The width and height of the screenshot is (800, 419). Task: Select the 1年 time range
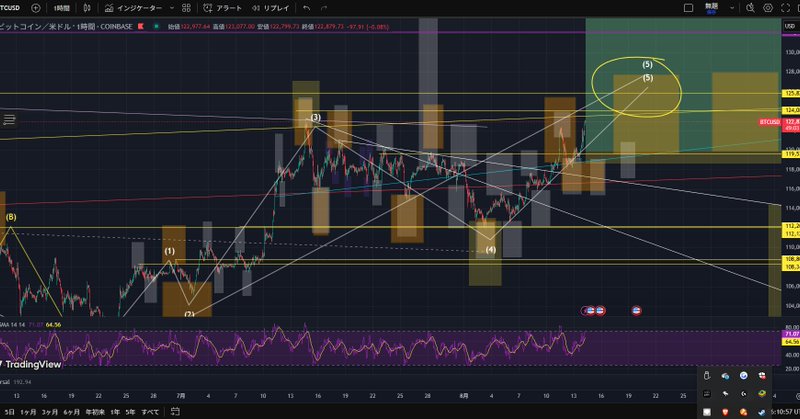pyautogui.click(x=115, y=412)
